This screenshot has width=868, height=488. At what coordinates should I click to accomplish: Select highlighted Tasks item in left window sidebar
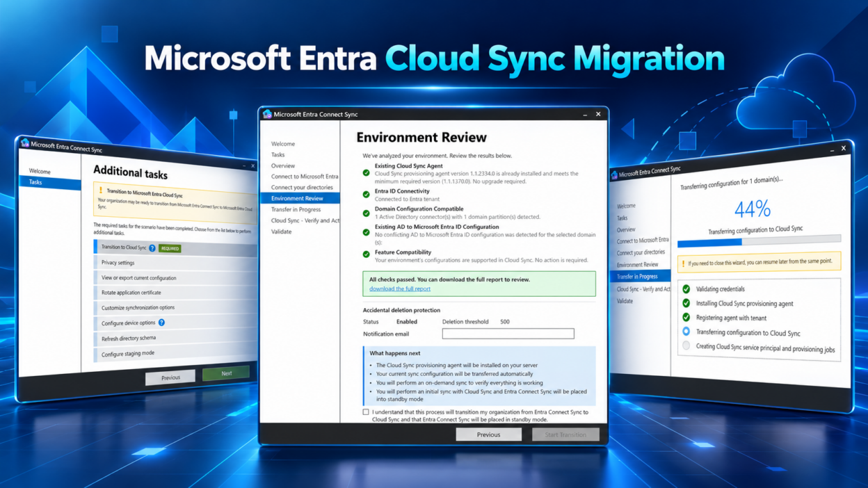[50, 183]
